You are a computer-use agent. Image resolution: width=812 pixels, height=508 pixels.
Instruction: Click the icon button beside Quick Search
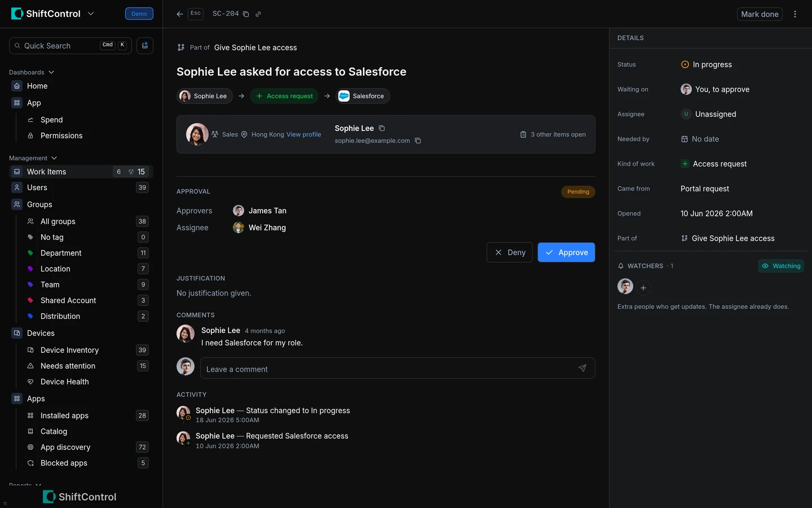145,46
